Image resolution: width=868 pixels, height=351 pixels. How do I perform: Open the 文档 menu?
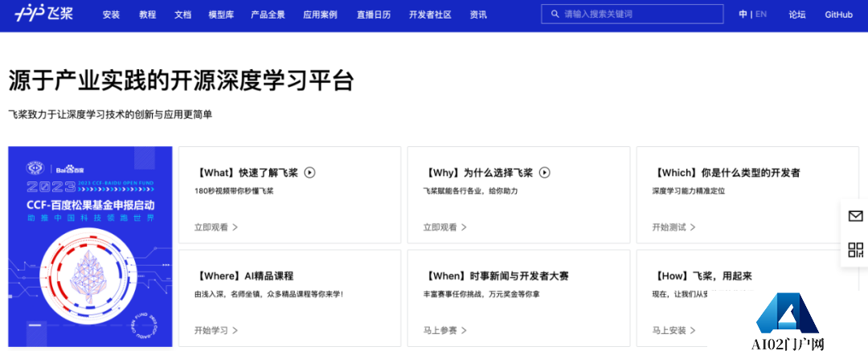click(x=182, y=15)
